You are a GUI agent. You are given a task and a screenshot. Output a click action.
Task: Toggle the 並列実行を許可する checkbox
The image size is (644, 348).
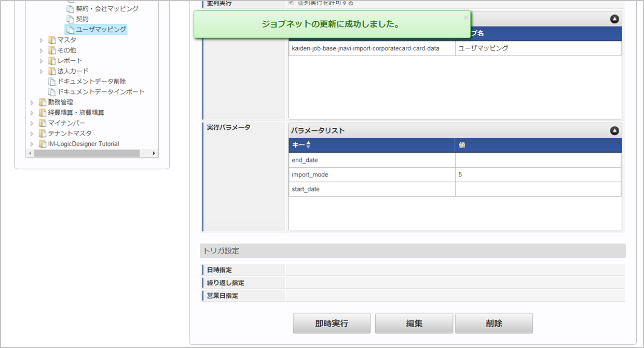292,3
